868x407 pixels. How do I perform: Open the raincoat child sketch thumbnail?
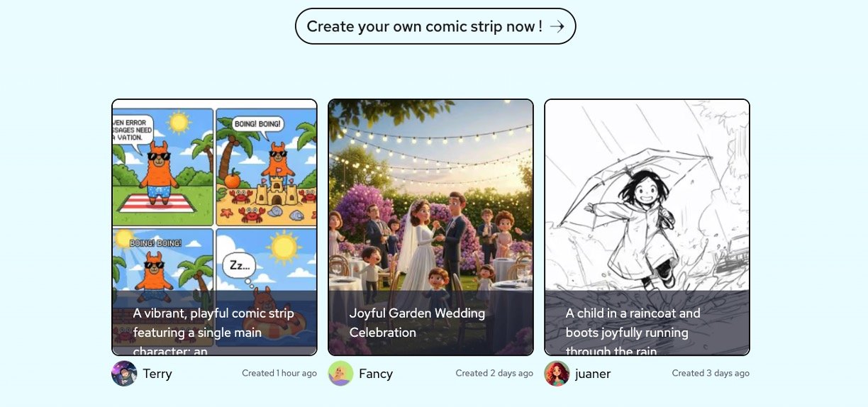click(x=647, y=227)
